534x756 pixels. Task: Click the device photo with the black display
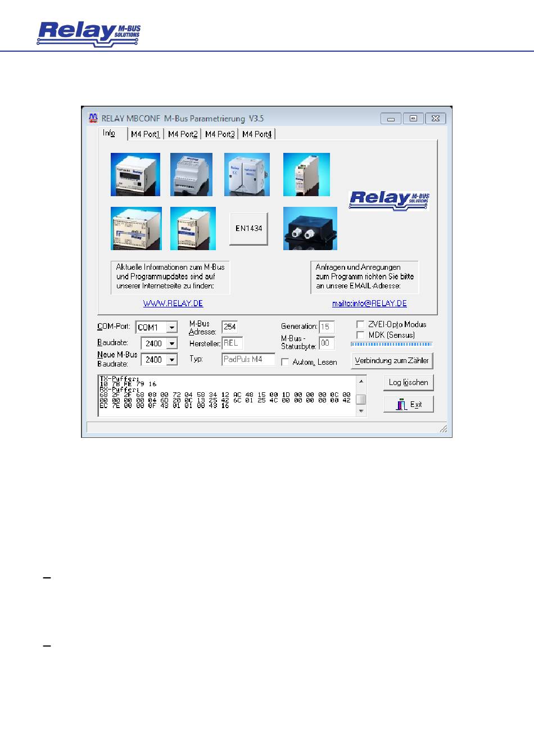click(x=135, y=174)
